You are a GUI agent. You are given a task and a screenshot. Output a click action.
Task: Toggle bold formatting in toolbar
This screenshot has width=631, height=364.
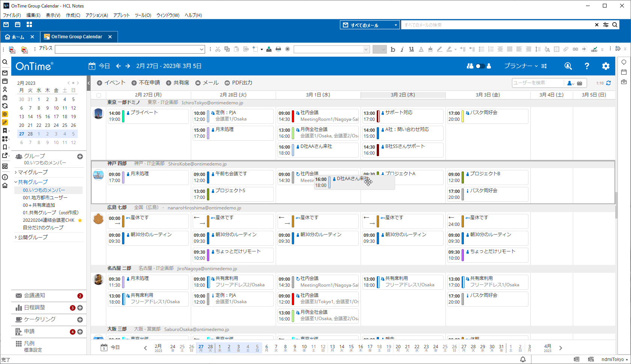tap(393, 49)
